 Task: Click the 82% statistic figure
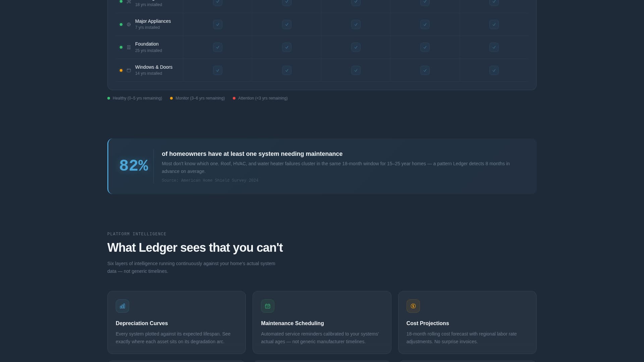(x=134, y=166)
